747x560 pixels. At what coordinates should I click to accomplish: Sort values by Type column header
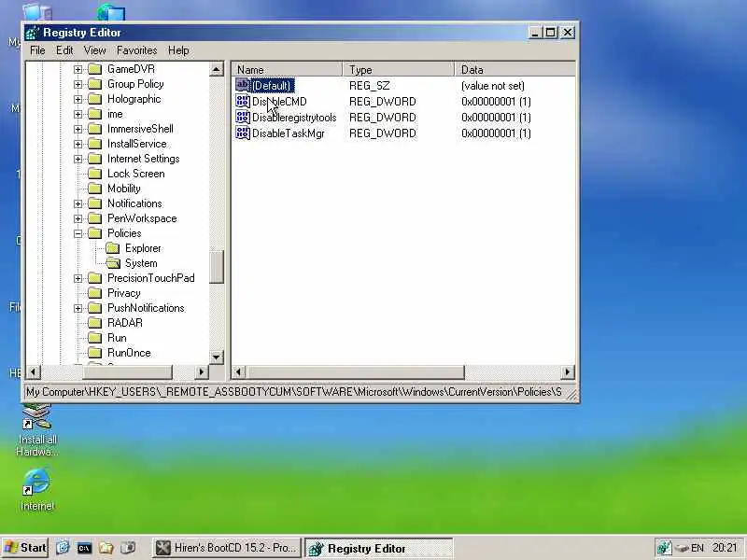[x=399, y=69]
